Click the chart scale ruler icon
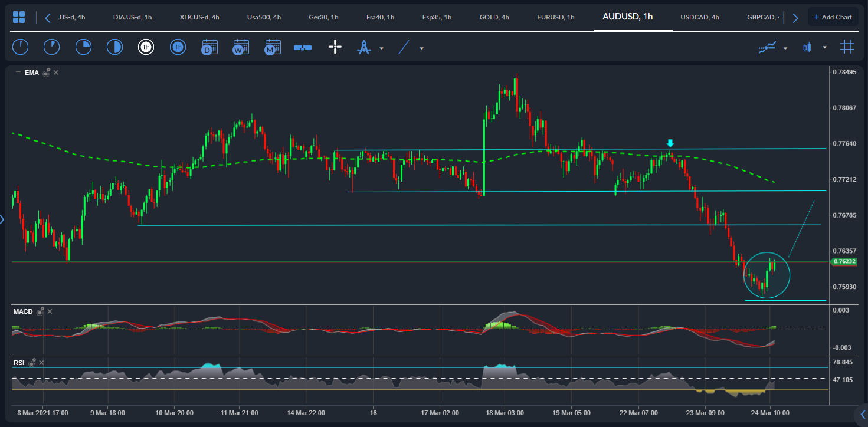Image resolution: width=868 pixels, height=427 pixels. tap(303, 48)
